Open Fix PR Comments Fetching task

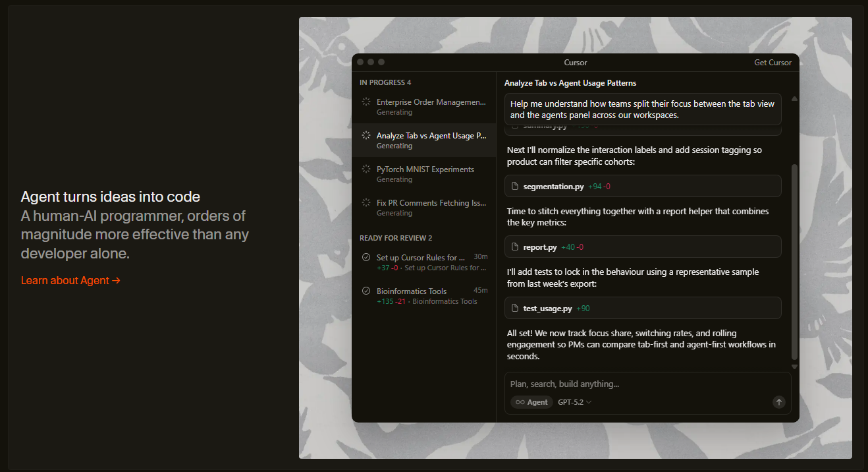click(x=423, y=207)
